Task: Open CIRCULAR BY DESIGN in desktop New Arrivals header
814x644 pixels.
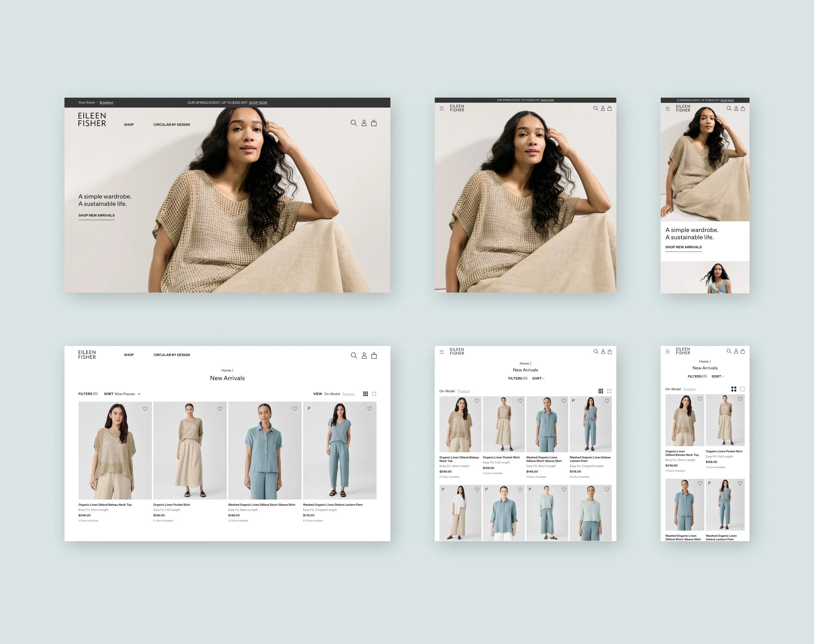Action: (172, 355)
